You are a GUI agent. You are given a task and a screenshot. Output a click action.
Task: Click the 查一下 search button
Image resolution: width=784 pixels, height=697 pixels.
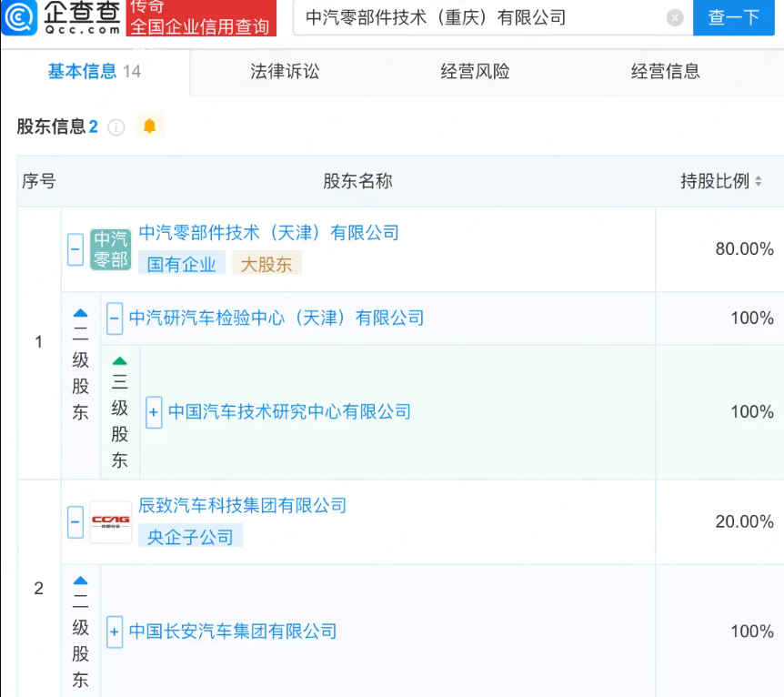click(x=734, y=17)
